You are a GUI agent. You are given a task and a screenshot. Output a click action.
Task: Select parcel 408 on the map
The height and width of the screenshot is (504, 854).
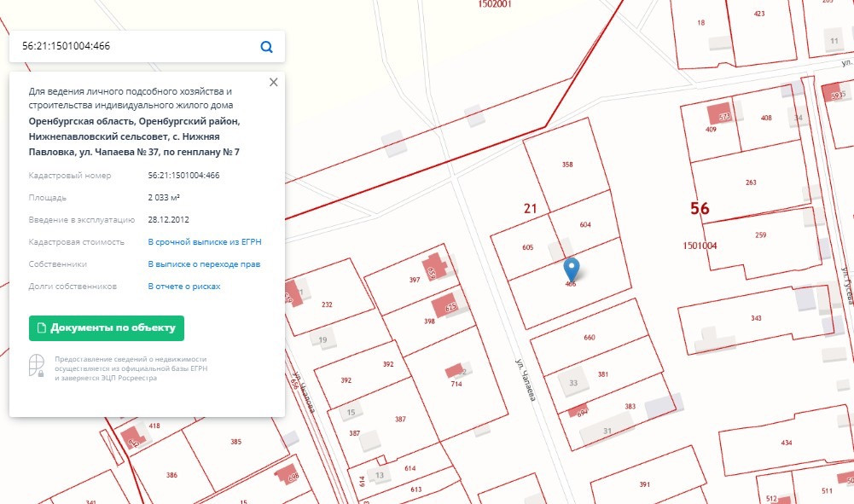766,118
